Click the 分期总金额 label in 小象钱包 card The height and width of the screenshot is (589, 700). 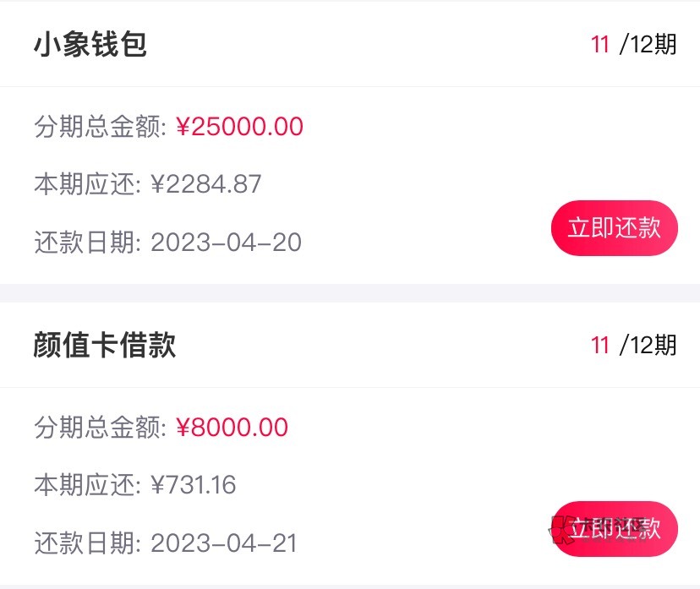click(x=100, y=127)
